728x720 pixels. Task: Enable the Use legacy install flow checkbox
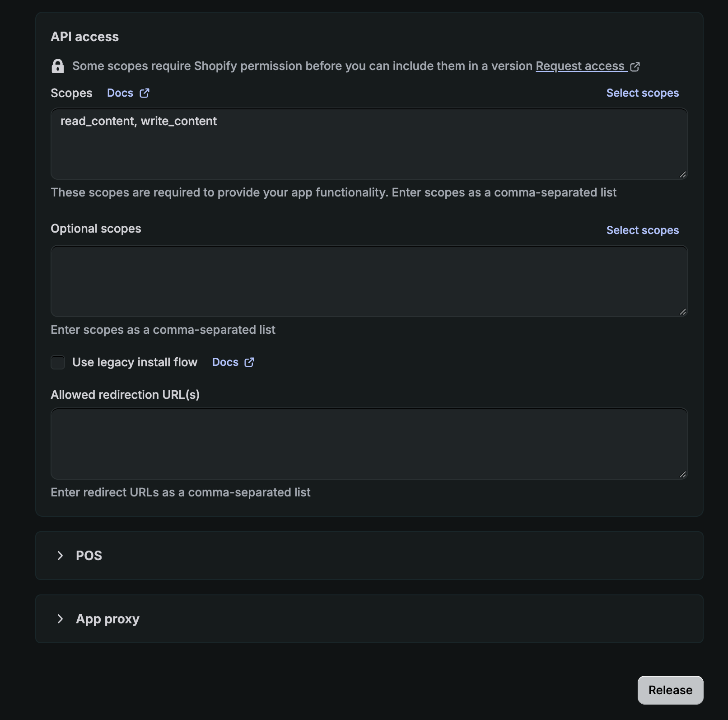click(58, 362)
